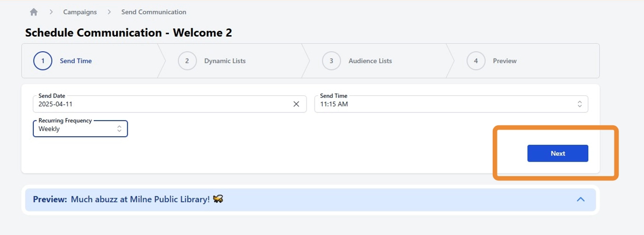Click the step 4 circle icon
644x235 pixels.
[x=476, y=61]
